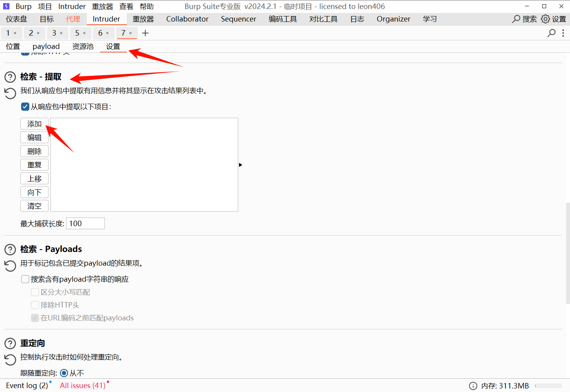Reset 重定向 section to defaults
The height and width of the screenshot is (392, 570).
(x=10, y=360)
